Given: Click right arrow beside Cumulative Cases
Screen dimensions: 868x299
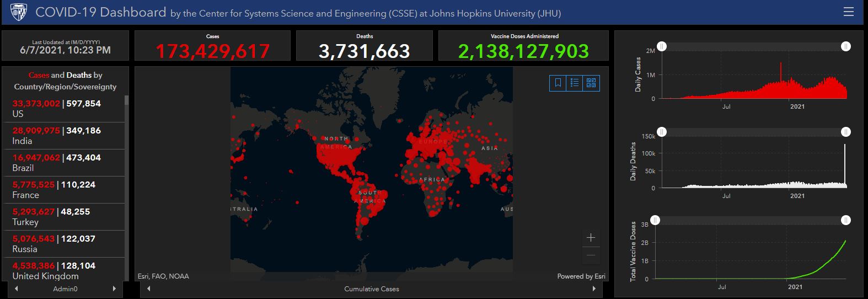Looking at the screenshot, I should tap(594, 289).
